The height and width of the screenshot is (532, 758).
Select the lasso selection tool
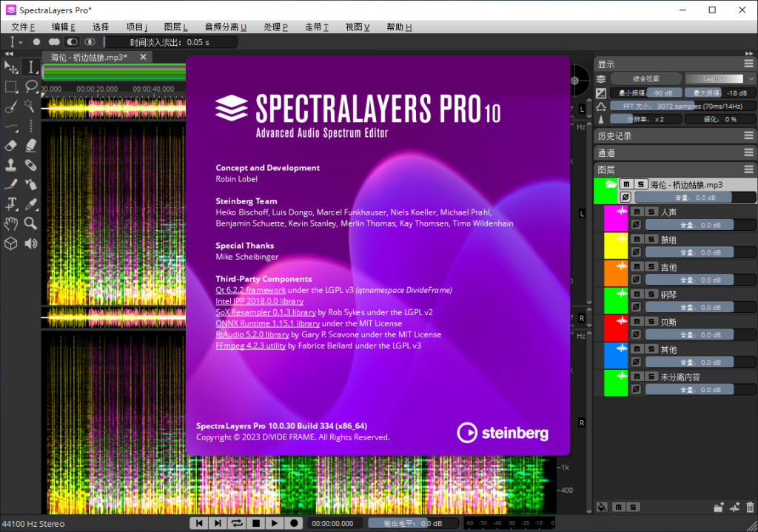[31, 87]
